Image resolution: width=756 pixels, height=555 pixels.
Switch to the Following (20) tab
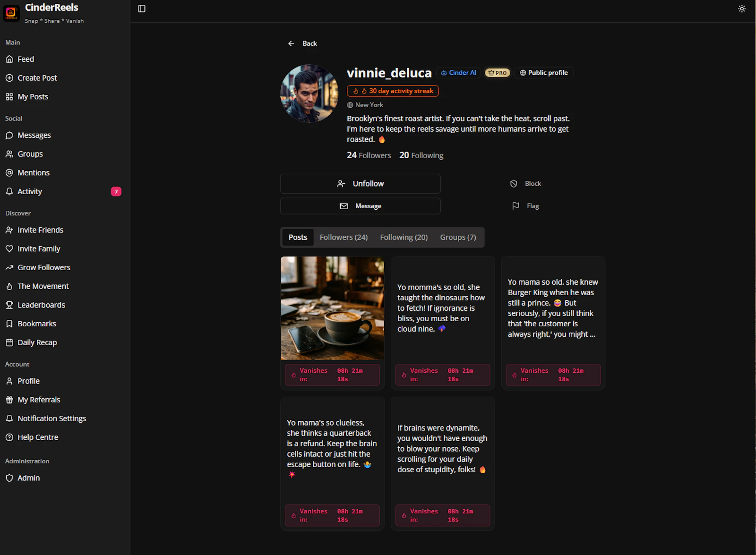[x=404, y=237]
